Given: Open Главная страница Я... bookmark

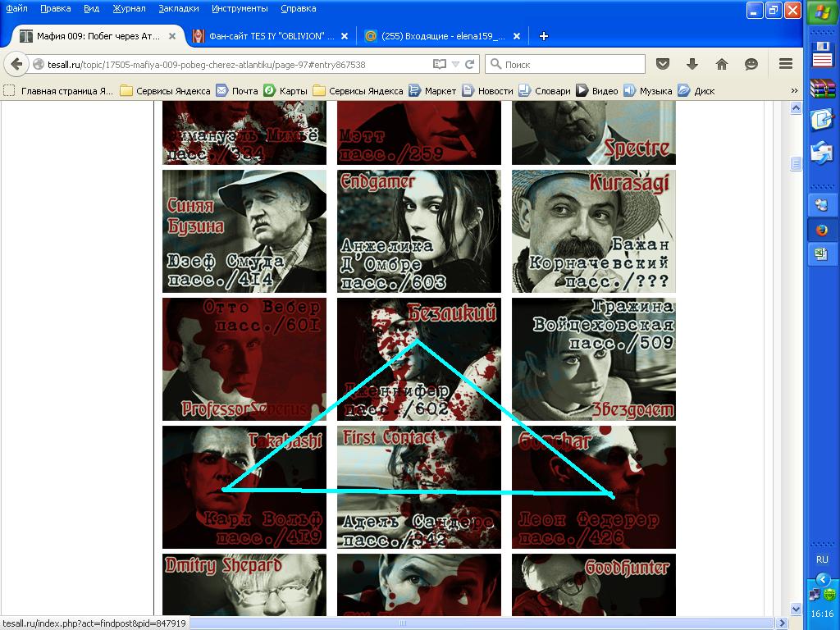Looking at the screenshot, I should (x=58, y=90).
